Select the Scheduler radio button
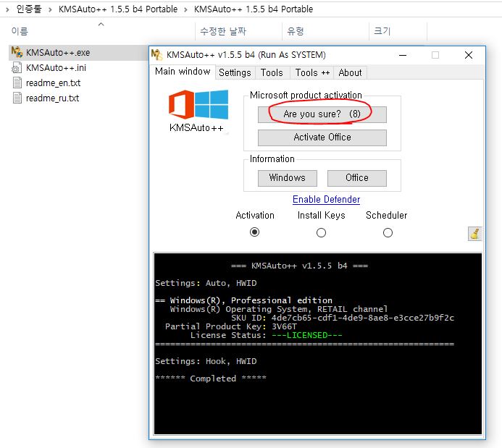Screen dimensions: 502x448 [x=388, y=232]
